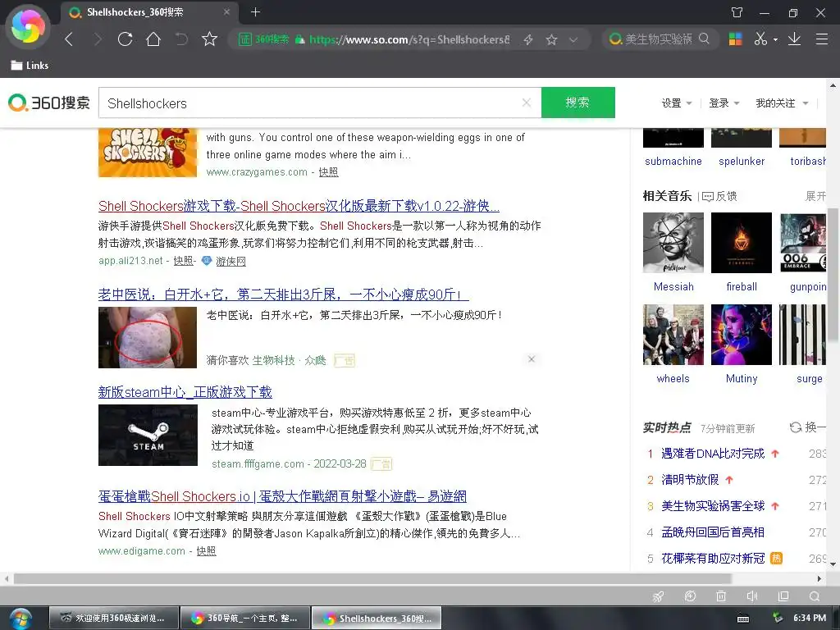This screenshot has width=840, height=630.
Task: Expand the 我的关注 dropdown
Action: [782, 103]
